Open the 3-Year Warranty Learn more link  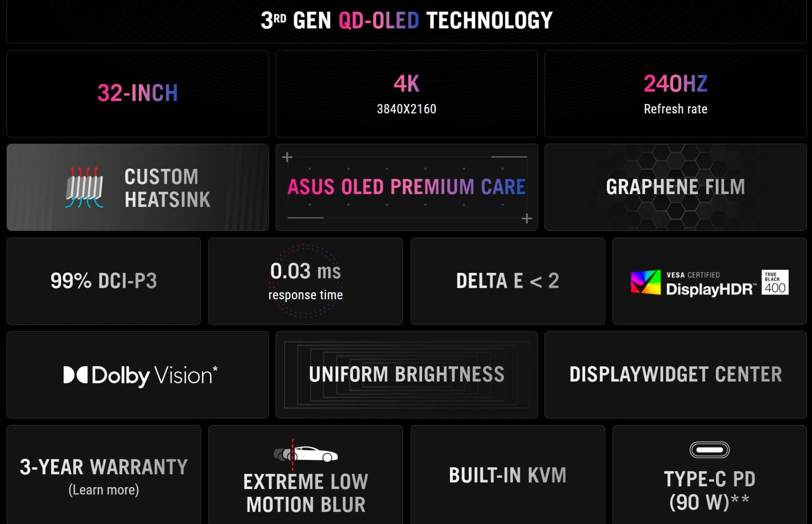point(104,490)
